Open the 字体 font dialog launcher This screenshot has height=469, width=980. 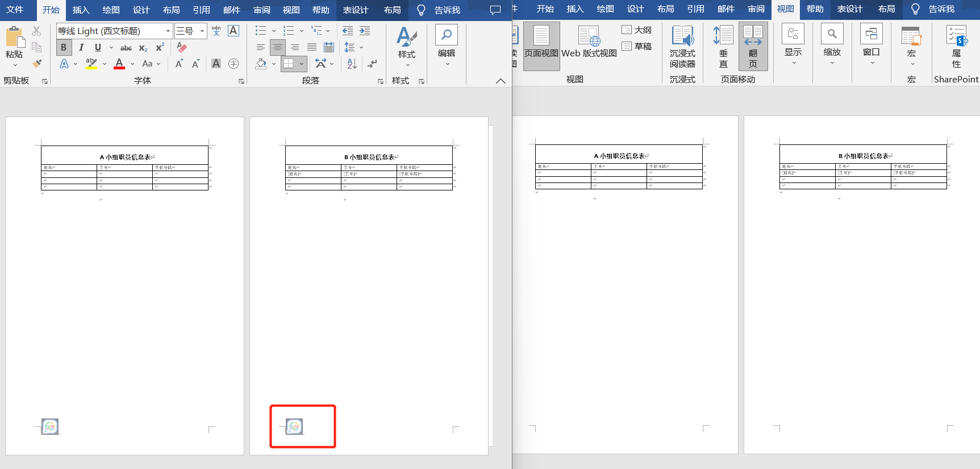click(x=241, y=81)
